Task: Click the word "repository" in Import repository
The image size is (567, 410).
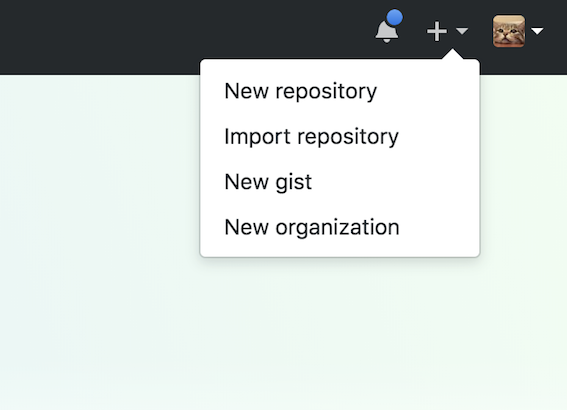Action: pyautogui.click(x=348, y=137)
